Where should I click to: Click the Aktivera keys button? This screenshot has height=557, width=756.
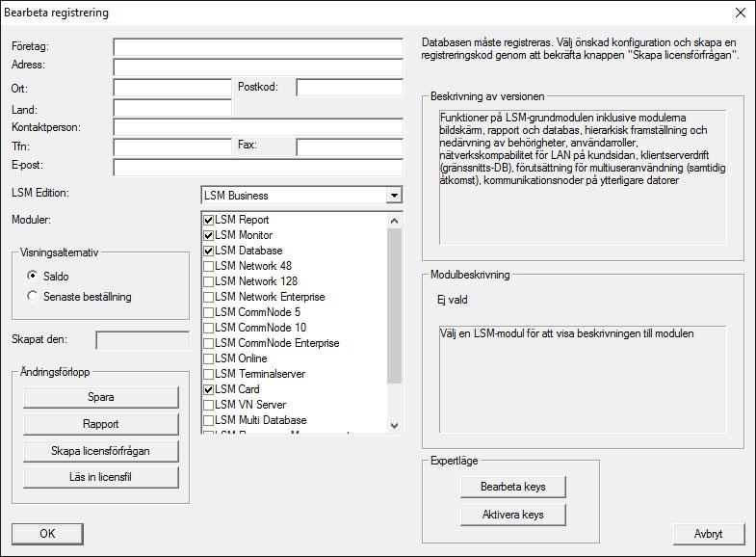click(513, 515)
